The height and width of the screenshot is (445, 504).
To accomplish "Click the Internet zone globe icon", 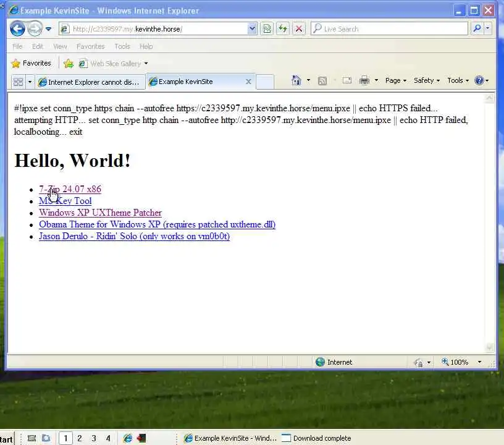I will click(320, 362).
